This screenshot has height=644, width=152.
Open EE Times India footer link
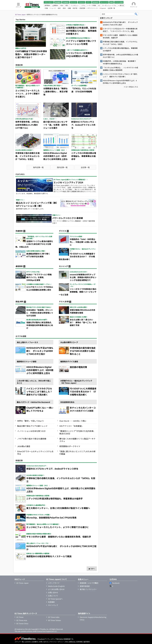tap(54, 617)
